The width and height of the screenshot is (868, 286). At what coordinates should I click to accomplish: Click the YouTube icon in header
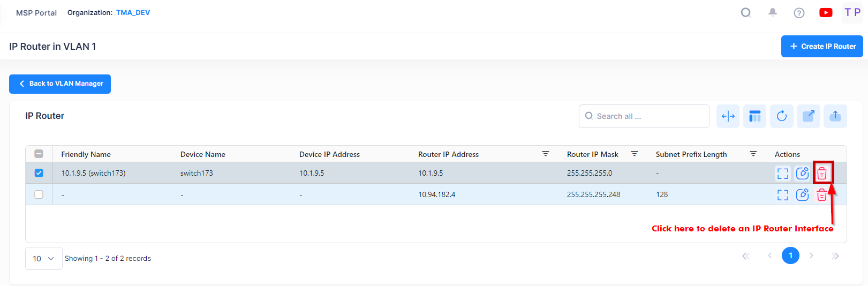pos(825,13)
